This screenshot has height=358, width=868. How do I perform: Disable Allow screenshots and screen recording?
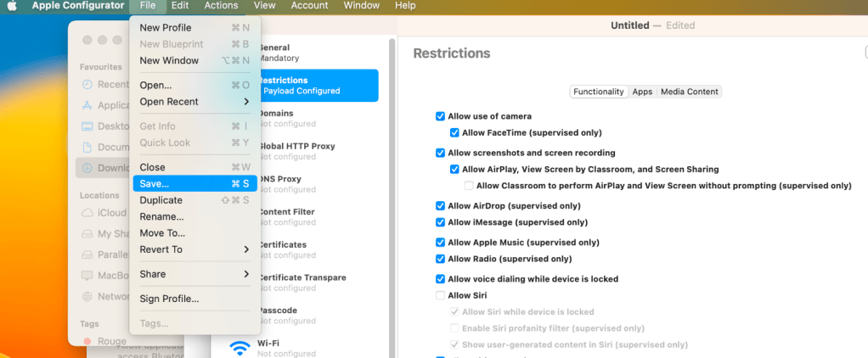pyautogui.click(x=440, y=154)
